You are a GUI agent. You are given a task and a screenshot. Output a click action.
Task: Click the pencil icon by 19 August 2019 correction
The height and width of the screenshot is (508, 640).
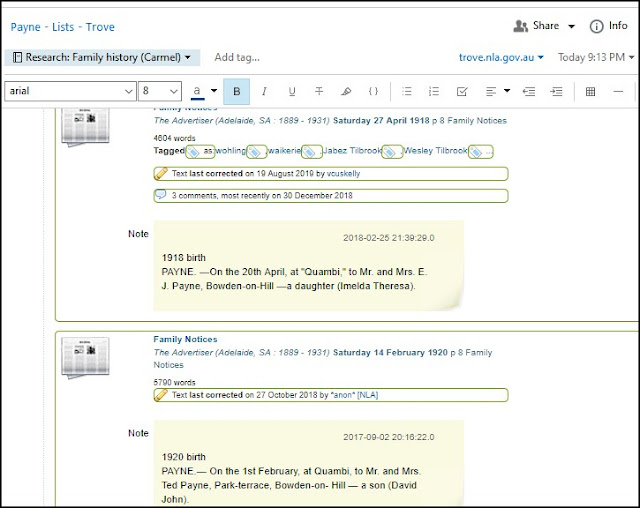click(161, 173)
